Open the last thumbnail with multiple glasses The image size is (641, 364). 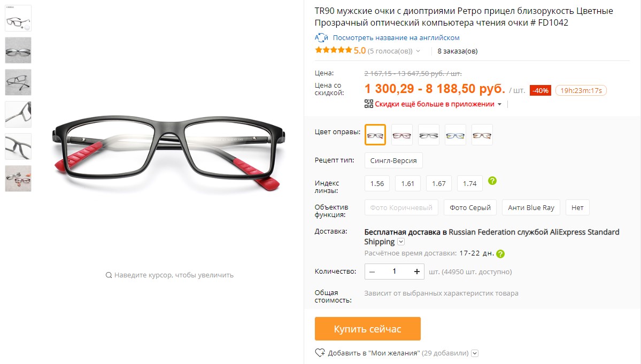coord(18,179)
